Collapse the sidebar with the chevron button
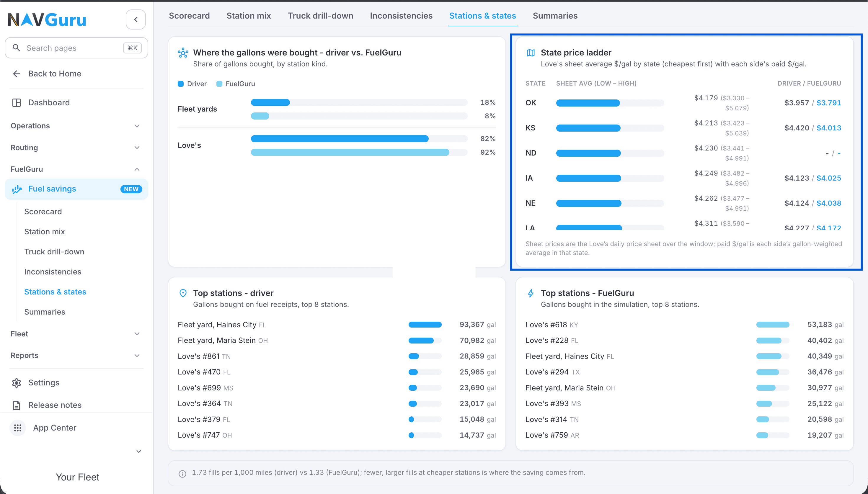Screen dimensions: 868x494 (136, 19)
